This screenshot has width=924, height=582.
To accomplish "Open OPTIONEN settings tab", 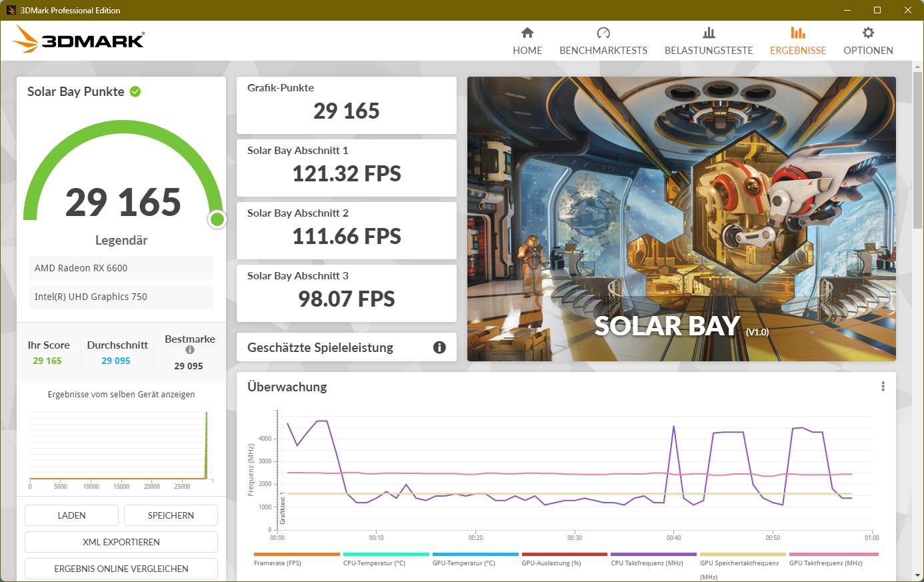I will click(868, 41).
